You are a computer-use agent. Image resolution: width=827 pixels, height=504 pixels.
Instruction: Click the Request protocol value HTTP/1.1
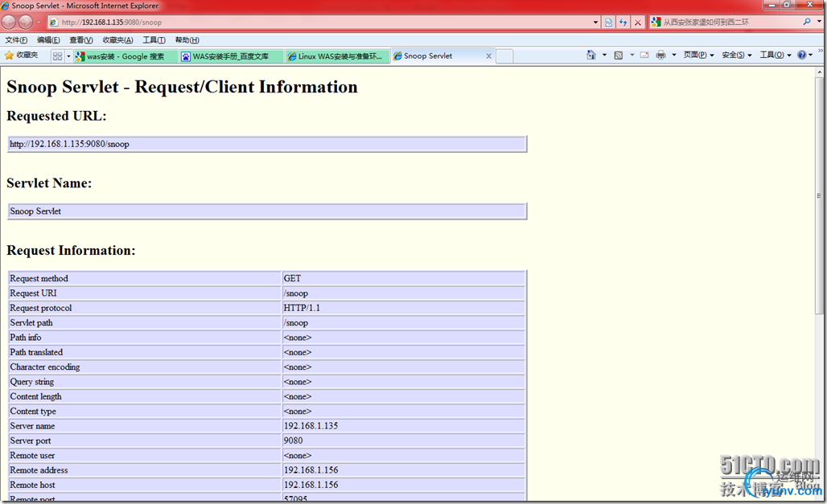pos(302,308)
